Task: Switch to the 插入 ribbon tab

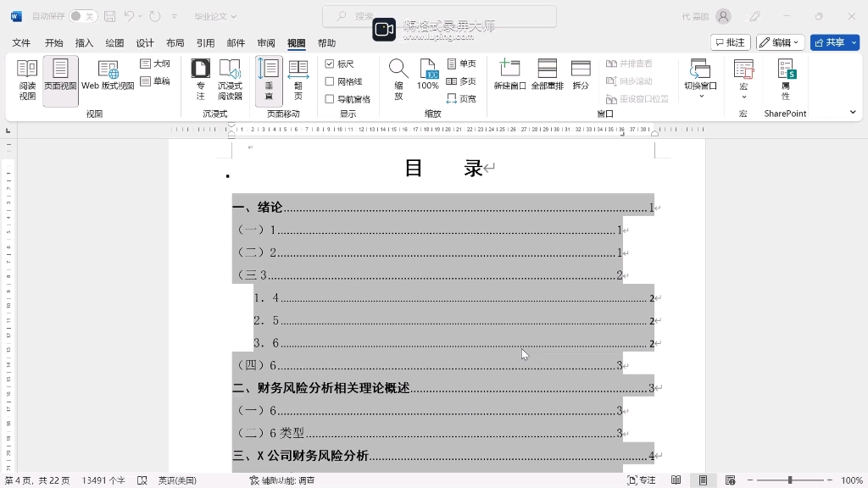Action: (82, 42)
